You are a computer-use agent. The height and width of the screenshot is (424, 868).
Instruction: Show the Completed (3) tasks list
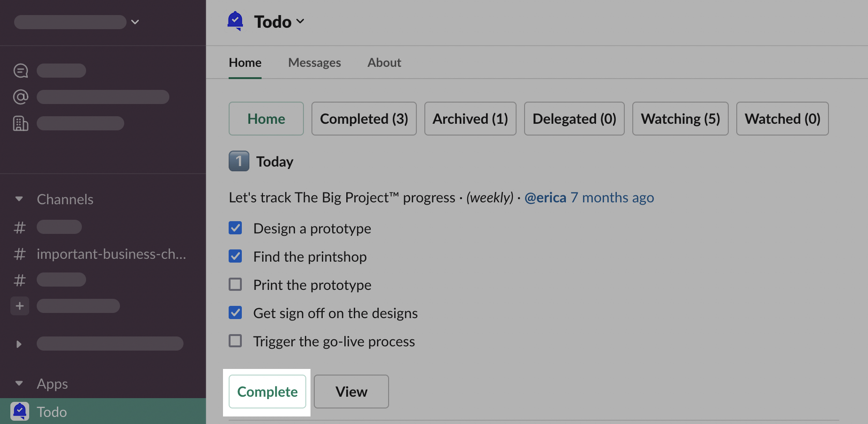364,119
